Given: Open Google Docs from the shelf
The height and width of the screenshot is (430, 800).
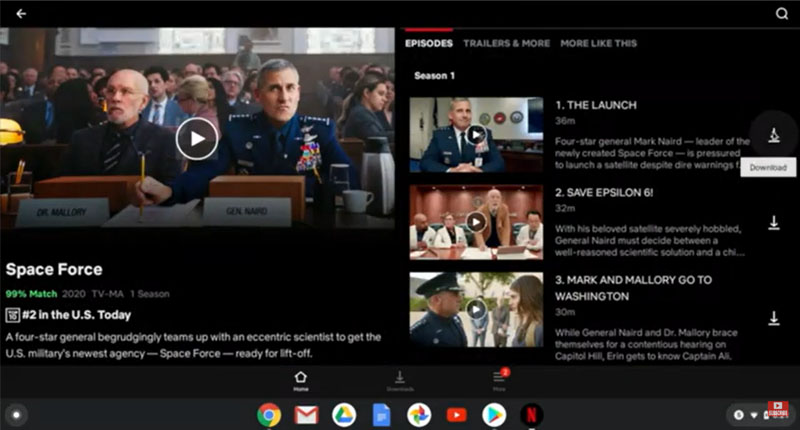Looking at the screenshot, I should pos(381,415).
